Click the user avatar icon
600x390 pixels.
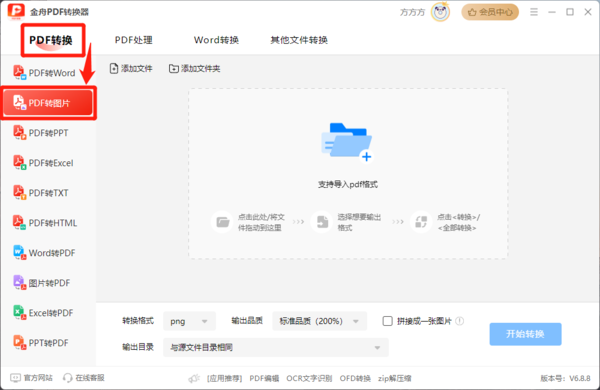tap(440, 12)
